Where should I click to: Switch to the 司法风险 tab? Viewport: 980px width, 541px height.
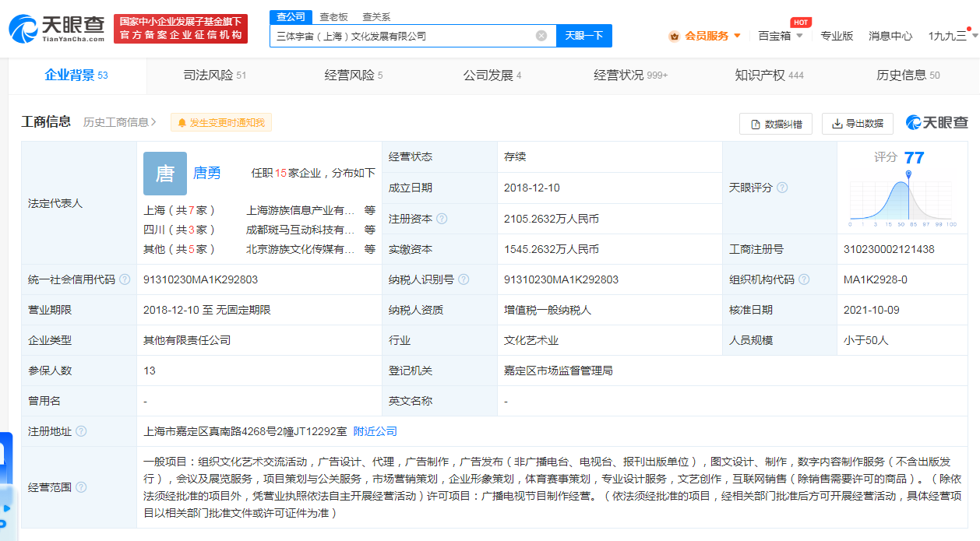214,76
